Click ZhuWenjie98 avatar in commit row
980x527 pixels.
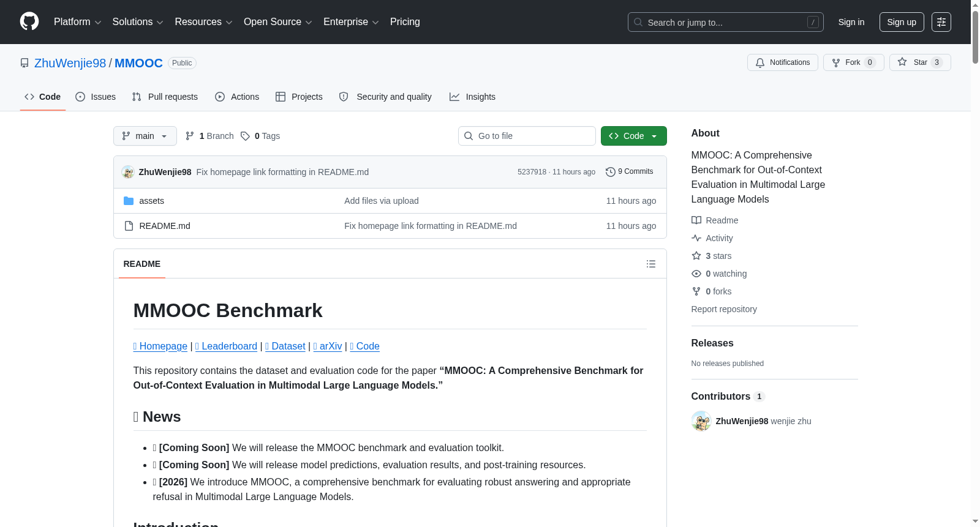coord(128,172)
